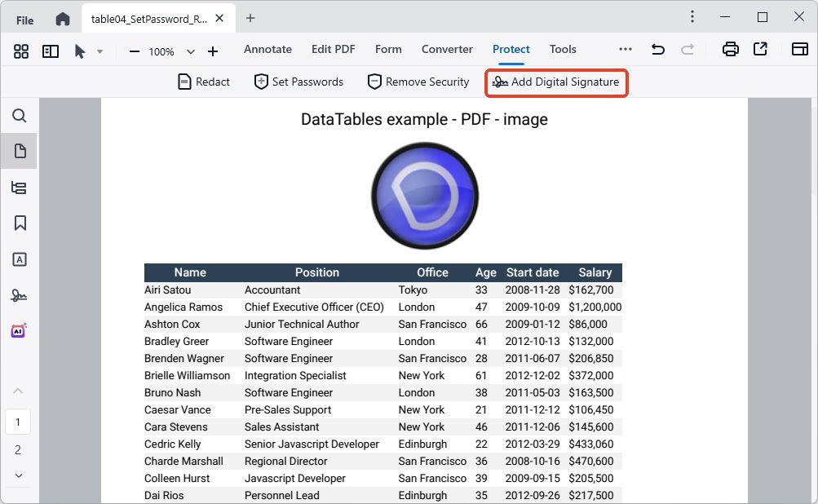Click the Undo icon in toolbar
Image resolution: width=818 pixels, height=504 pixels.
pos(657,49)
